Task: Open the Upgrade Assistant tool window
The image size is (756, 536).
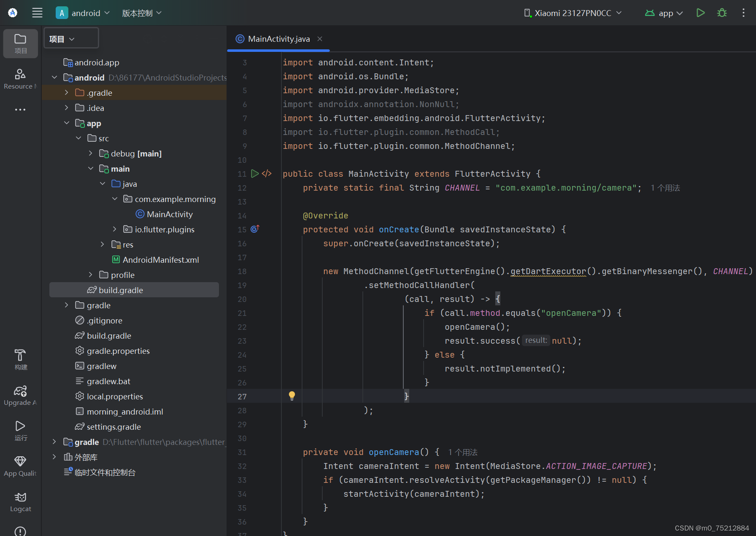Action: pos(20,395)
